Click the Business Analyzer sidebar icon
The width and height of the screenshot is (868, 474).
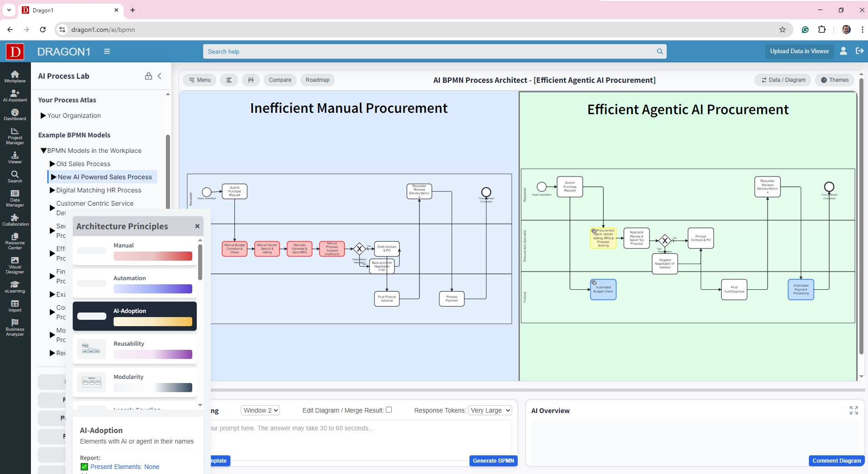click(15, 328)
